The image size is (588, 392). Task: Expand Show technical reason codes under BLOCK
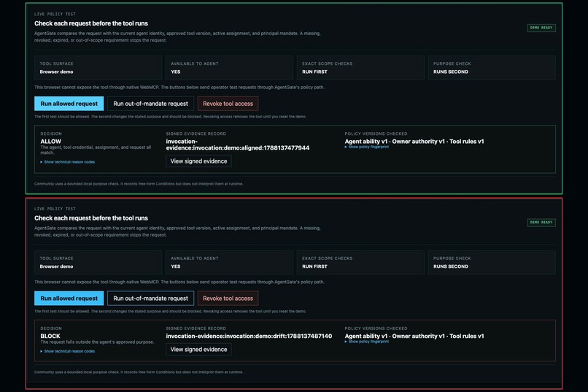[x=68, y=352]
